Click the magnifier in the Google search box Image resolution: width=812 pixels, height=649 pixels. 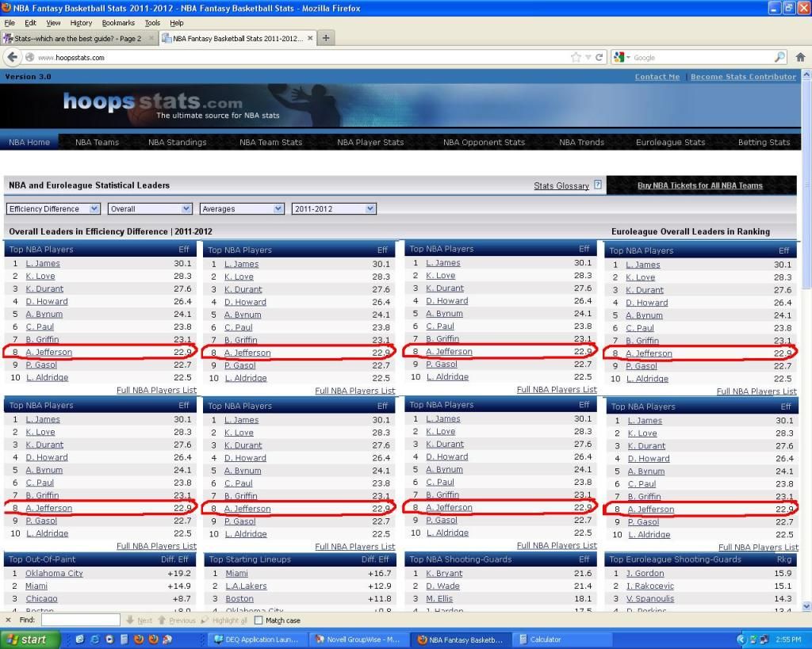point(779,57)
